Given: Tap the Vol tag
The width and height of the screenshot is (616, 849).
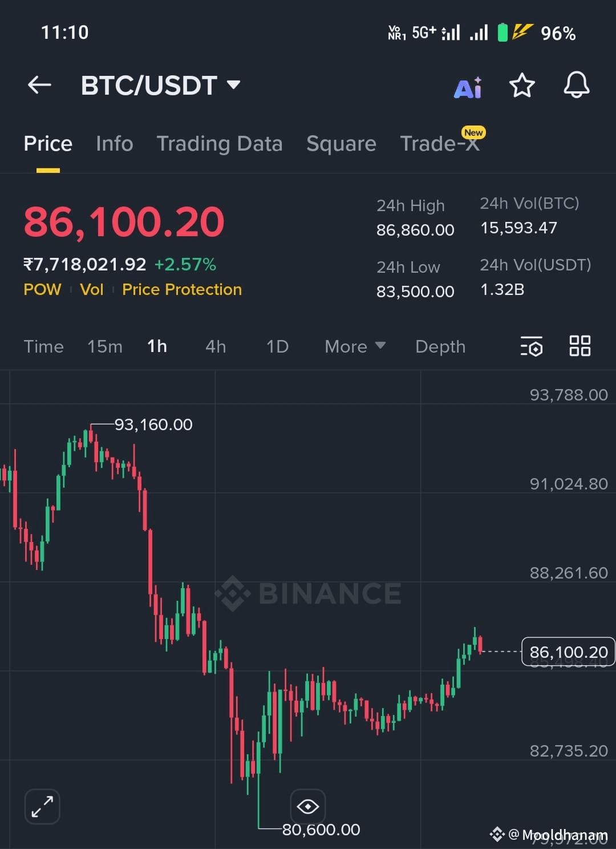Looking at the screenshot, I should click(x=92, y=290).
